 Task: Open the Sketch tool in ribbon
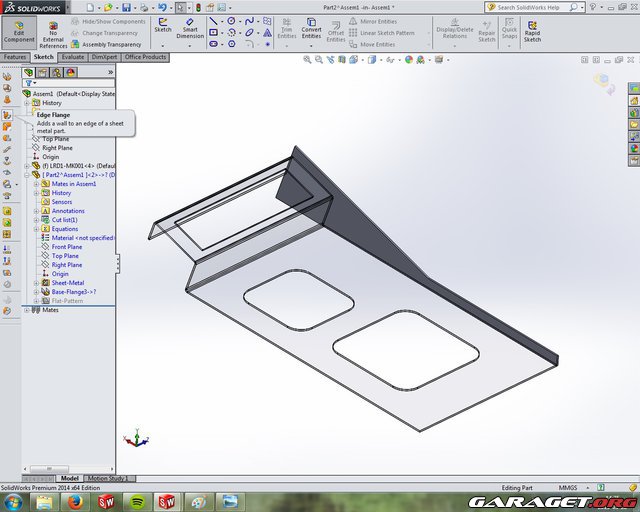tap(162, 24)
